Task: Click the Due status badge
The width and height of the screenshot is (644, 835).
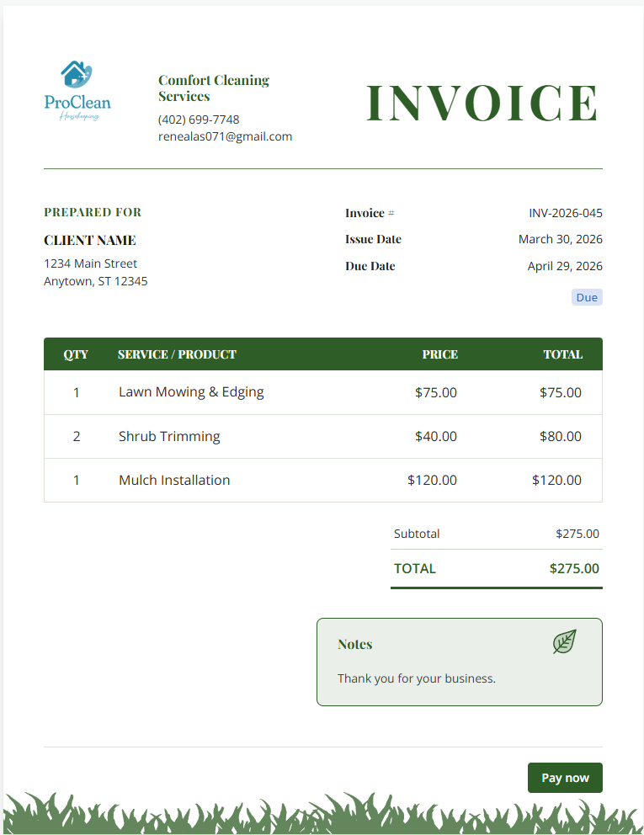Action: tap(587, 297)
